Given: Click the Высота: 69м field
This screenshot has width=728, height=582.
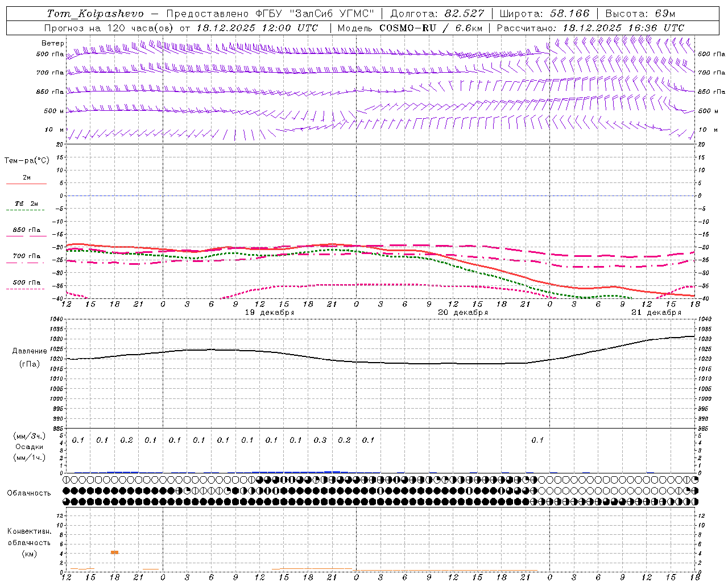Looking at the screenshot, I should pyautogui.click(x=640, y=14).
